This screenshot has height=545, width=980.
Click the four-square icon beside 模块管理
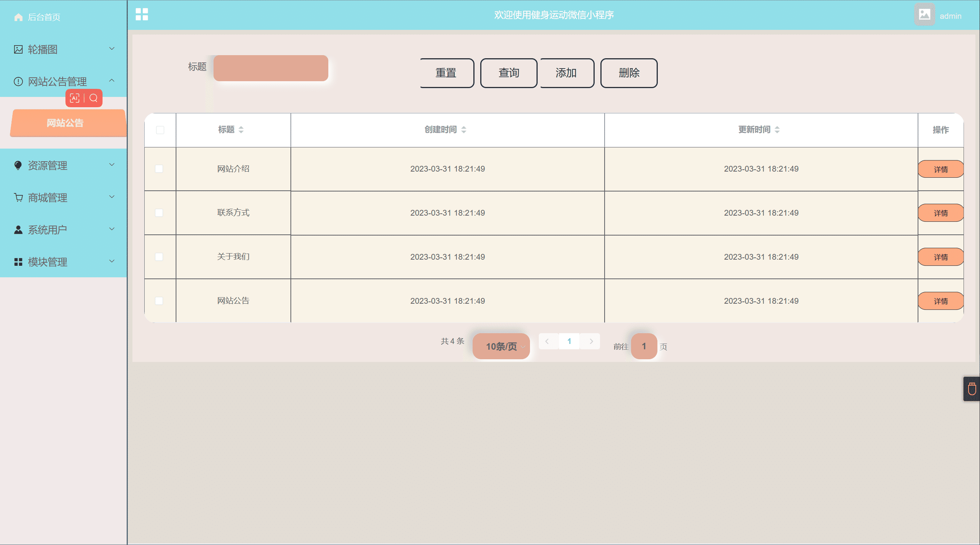18,262
